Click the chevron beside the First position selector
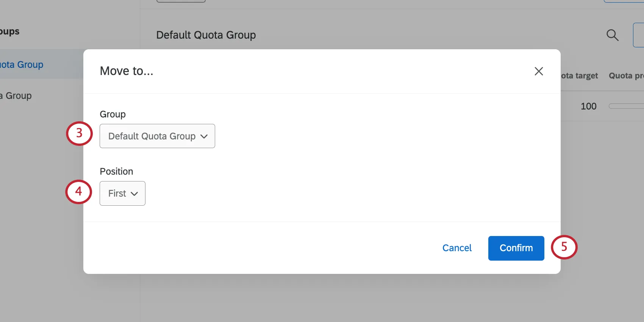Screen dimensions: 644x322 click(x=135, y=193)
